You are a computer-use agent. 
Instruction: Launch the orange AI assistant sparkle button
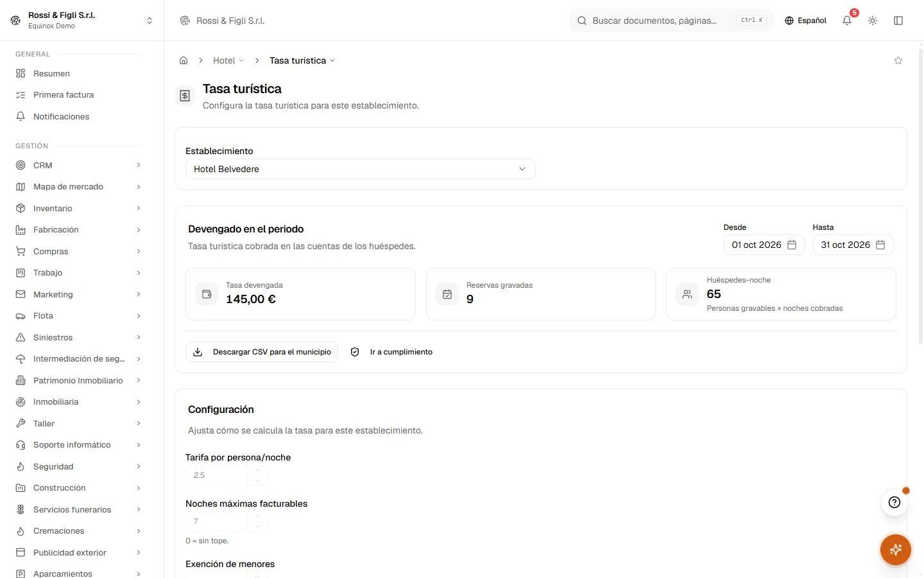[x=896, y=550]
